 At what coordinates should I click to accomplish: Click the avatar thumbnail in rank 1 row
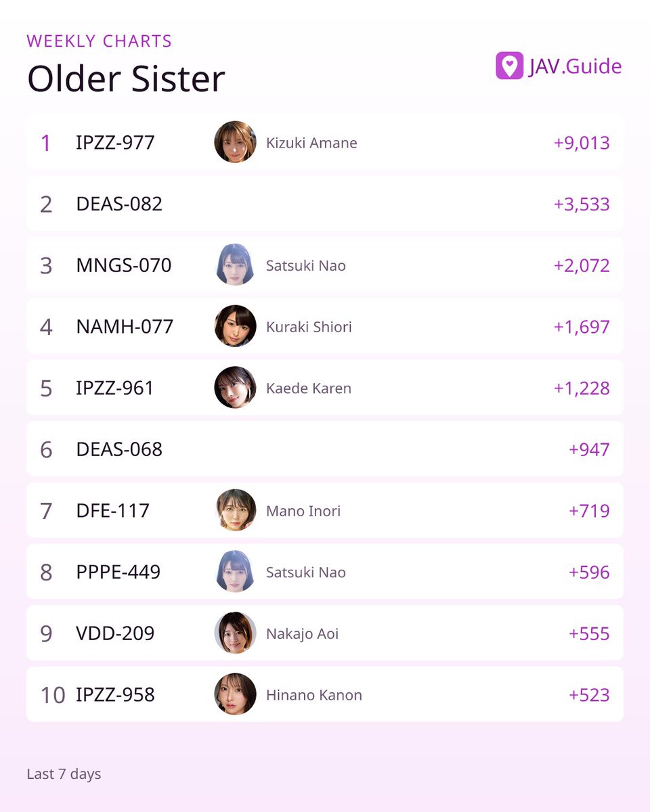pos(235,142)
